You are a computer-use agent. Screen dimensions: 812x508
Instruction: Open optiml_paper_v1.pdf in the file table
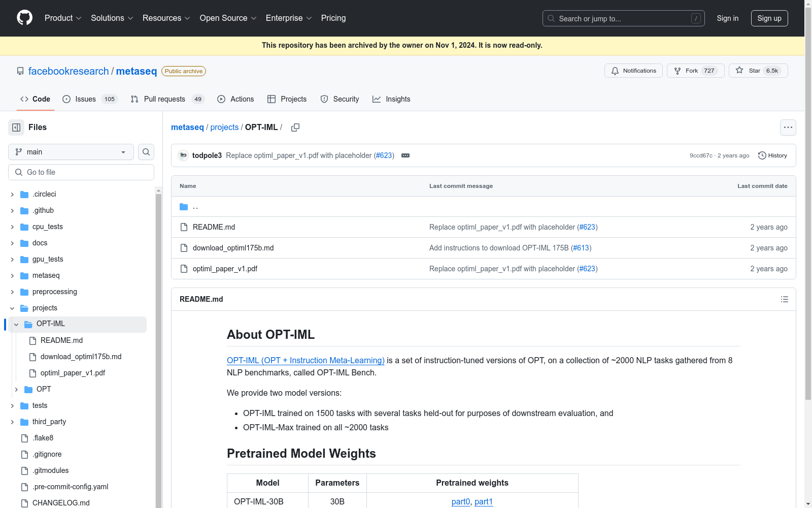pos(225,269)
